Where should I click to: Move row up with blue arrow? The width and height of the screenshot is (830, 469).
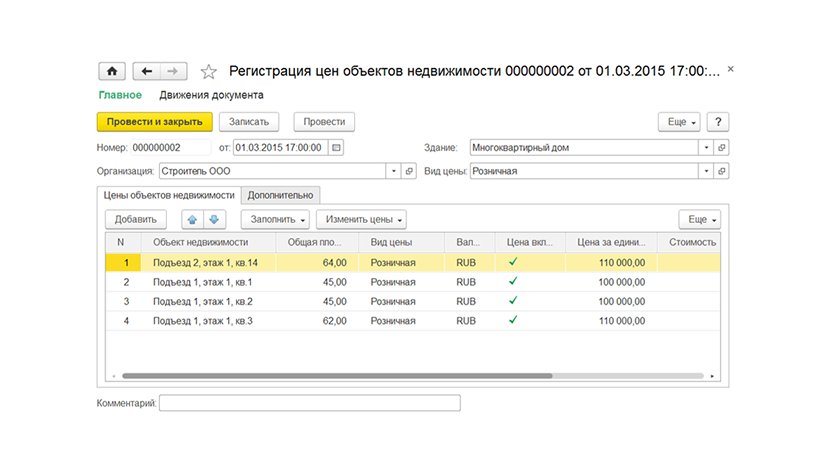(x=192, y=219)
